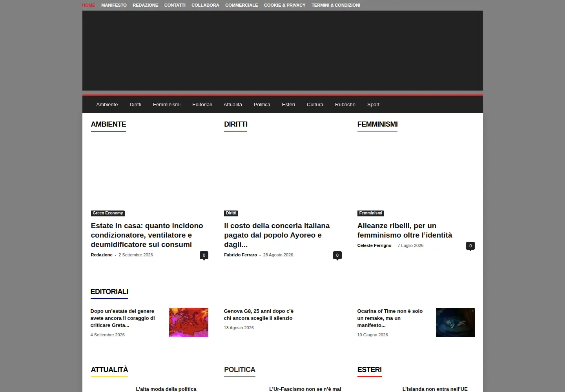565x392 pixels.
Task: Select Politica in the category navbar
Action: [262, 105]
